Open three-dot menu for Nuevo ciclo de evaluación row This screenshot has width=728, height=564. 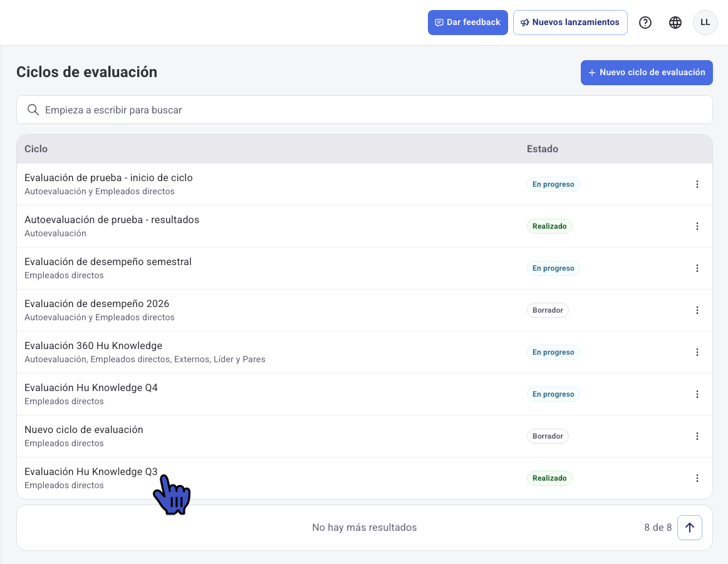tap(697, 436)
